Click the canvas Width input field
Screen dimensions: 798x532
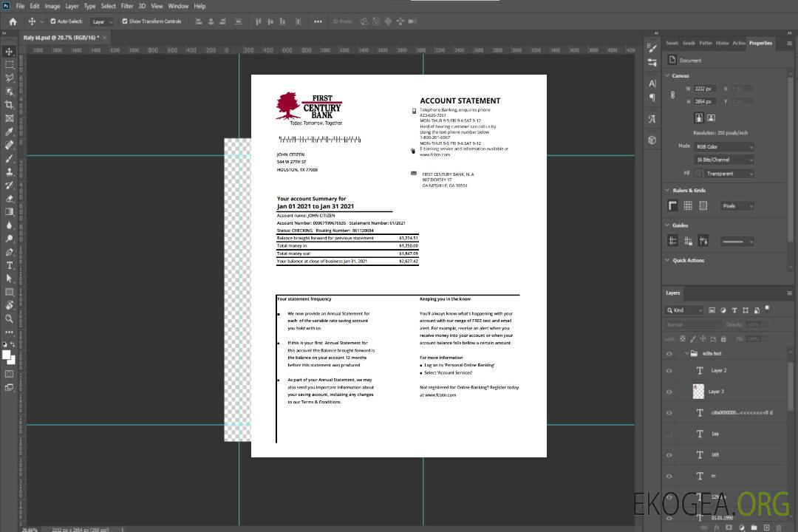click(x=704, y=89)
